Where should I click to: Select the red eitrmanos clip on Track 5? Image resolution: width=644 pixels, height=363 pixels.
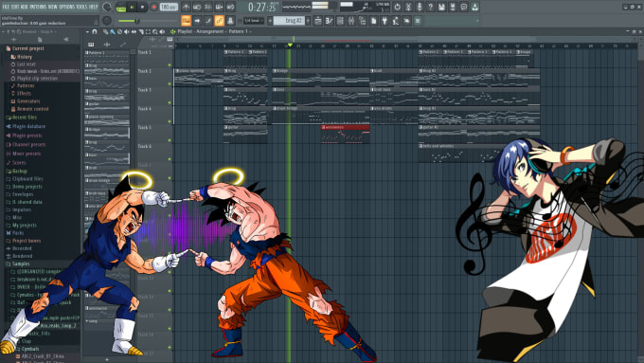[x=345, y=135]
